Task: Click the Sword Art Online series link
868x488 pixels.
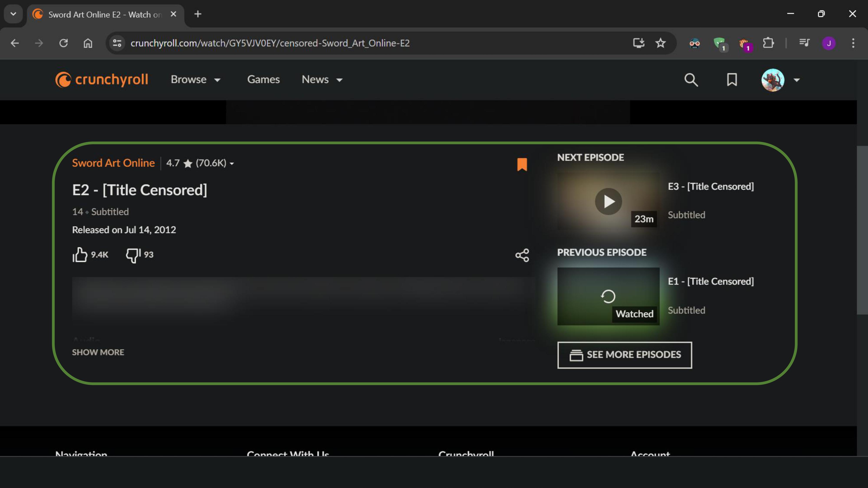Action: [113, 163]
